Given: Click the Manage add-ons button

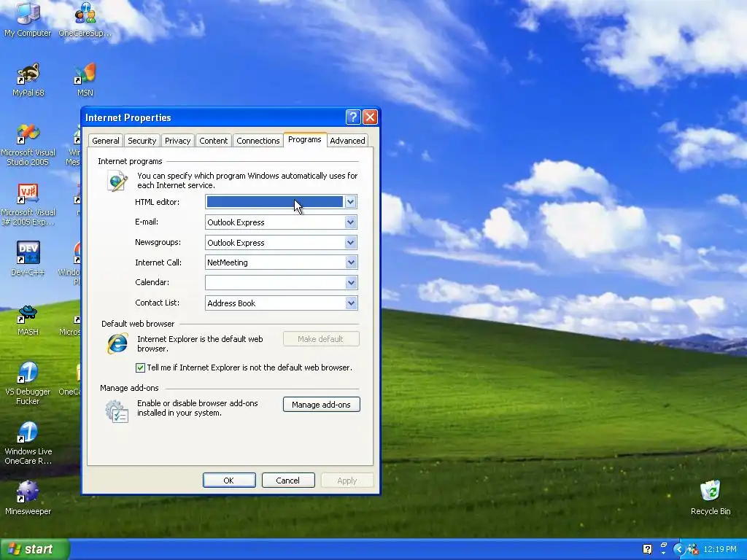Looking at the screenshot, I should (321, 404).
